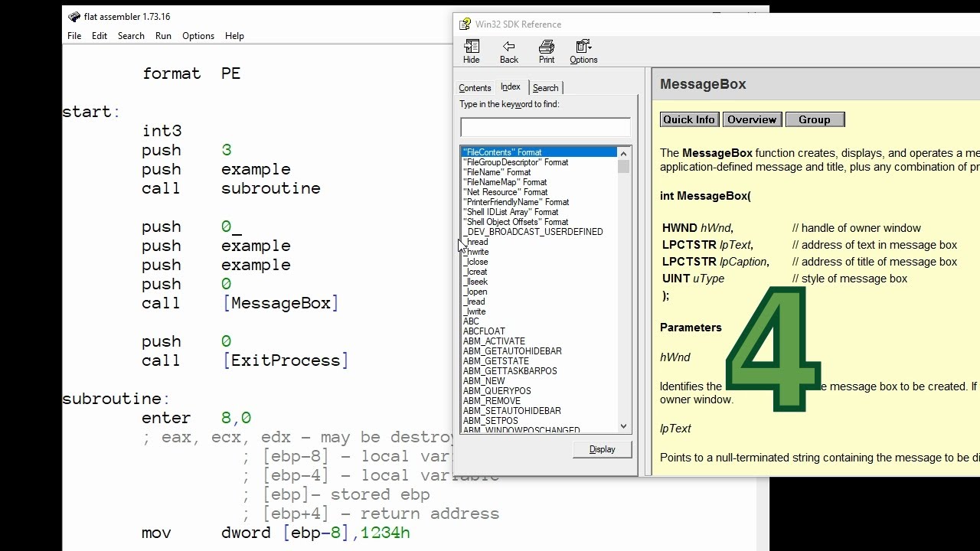Select the _lopen index entry
This screenshot has width=980, height=551.
[x=475, y=292]
